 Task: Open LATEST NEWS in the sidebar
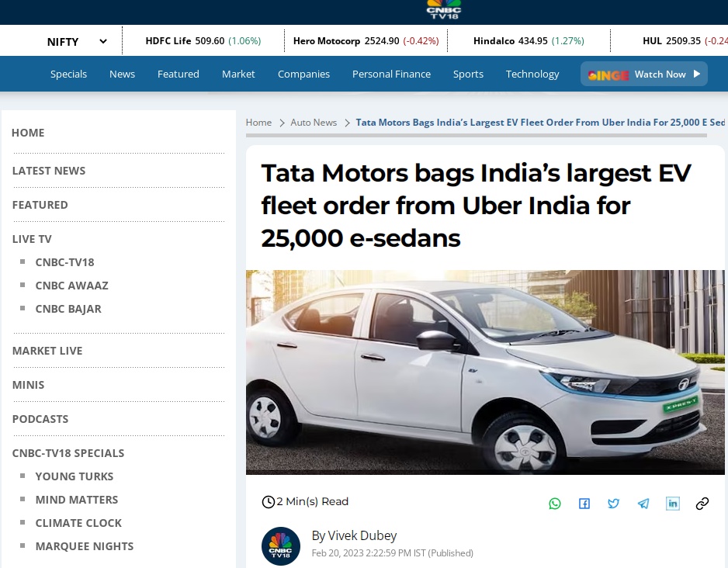pos(49,171)
